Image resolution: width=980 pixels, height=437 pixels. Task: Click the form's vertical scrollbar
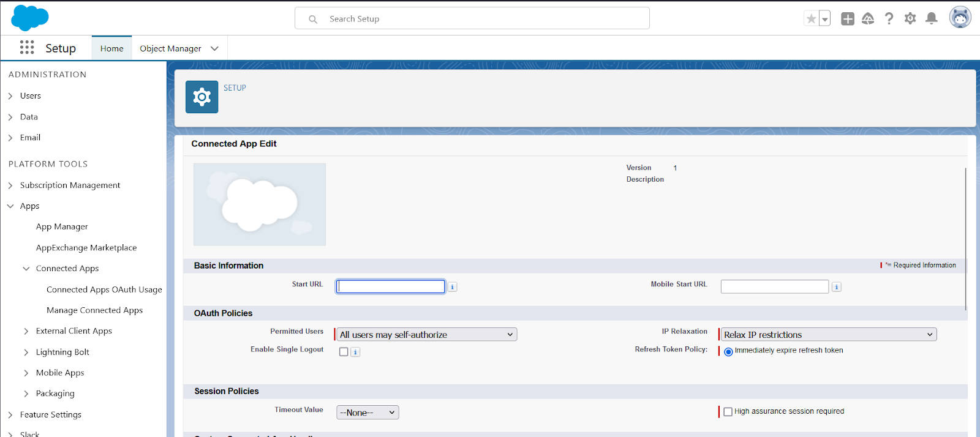click(965, 239)
